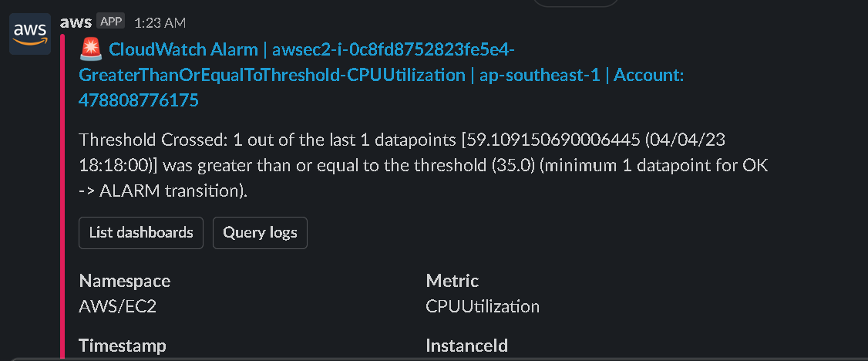Click the GreaterThanOrEqualToThreshold-CPUUtilization link text

(x=272, y=75)
